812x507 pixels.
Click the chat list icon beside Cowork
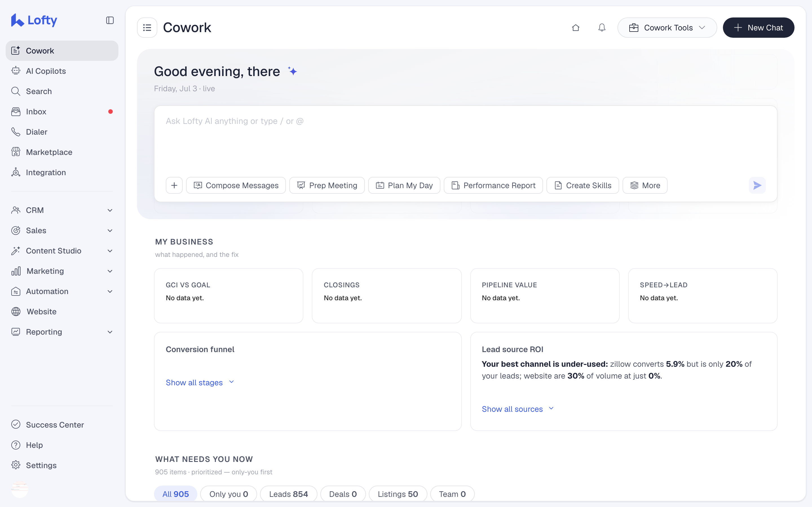coord(147,28)
